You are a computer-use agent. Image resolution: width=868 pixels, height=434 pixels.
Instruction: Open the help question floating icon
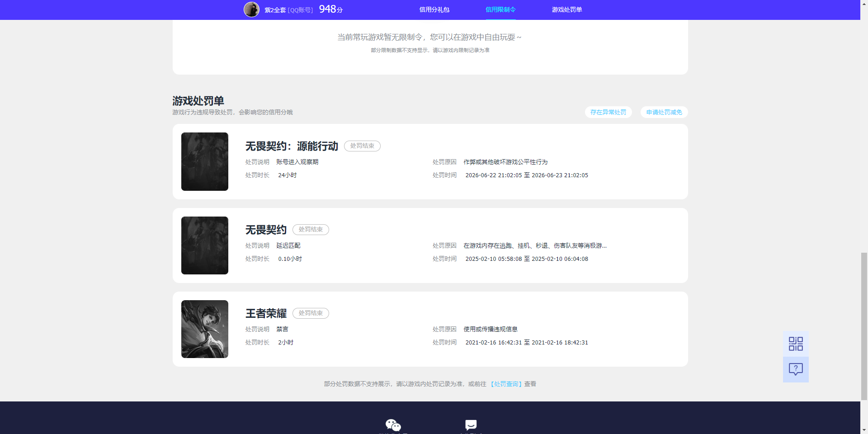tap(796, 369)
